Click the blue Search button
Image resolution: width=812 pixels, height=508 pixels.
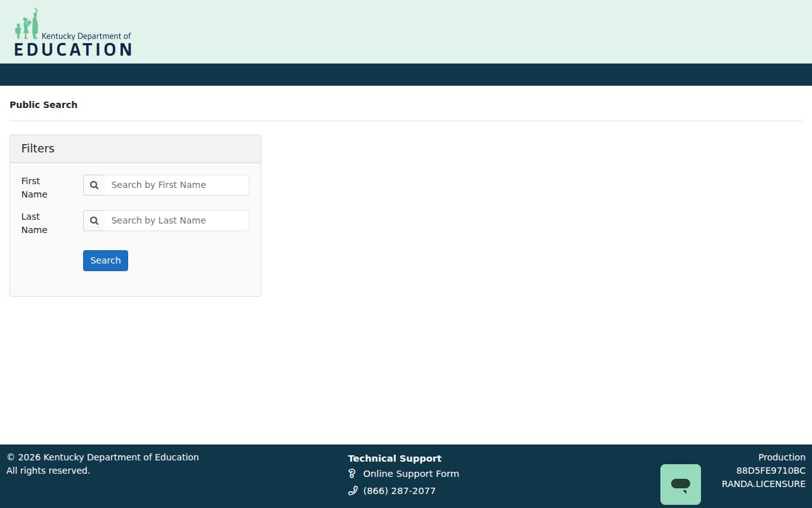click(105, 260)
